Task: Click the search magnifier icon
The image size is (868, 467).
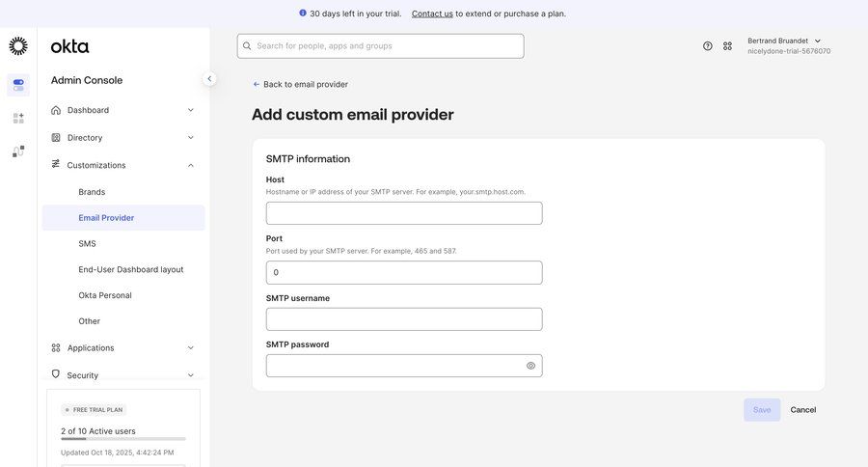Action: coord(247,46)
